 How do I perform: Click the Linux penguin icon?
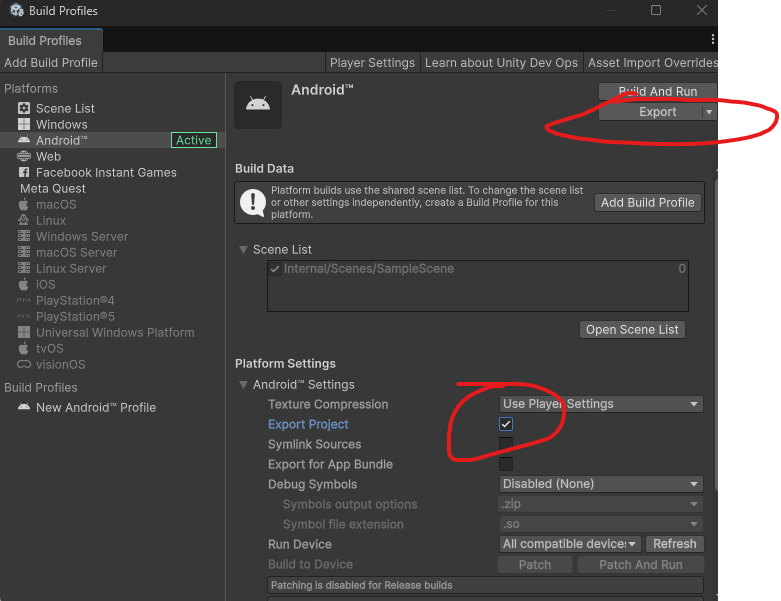[24, 220]
